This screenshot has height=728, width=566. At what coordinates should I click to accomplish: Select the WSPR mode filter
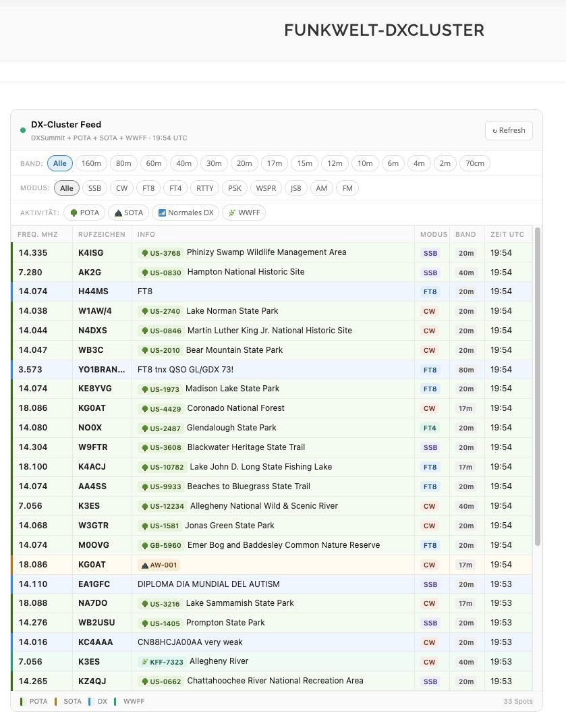(x=266, y=188)
